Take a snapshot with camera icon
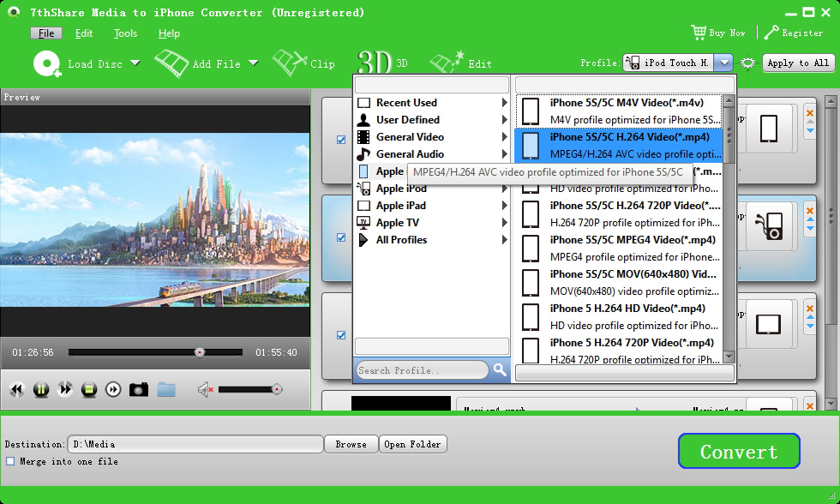Viewport: 840px width, 504px height. pyautogui.click(x=139, y=389)
